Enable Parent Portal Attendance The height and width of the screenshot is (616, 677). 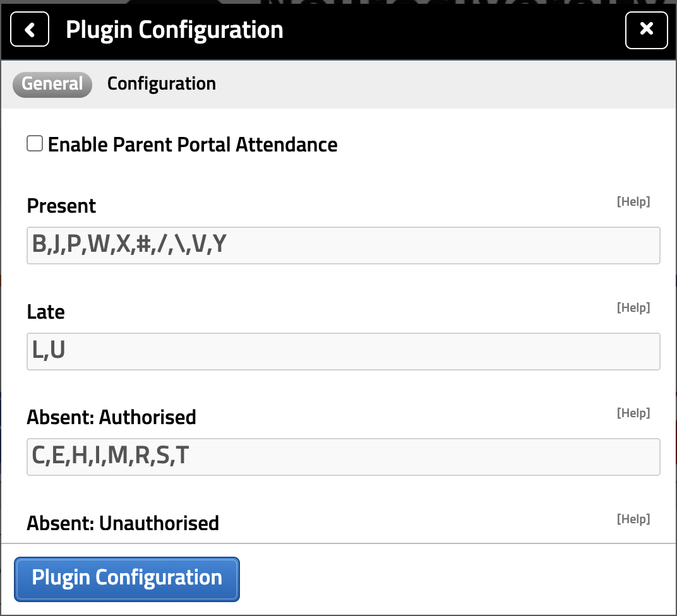click(x=34, y=143)
